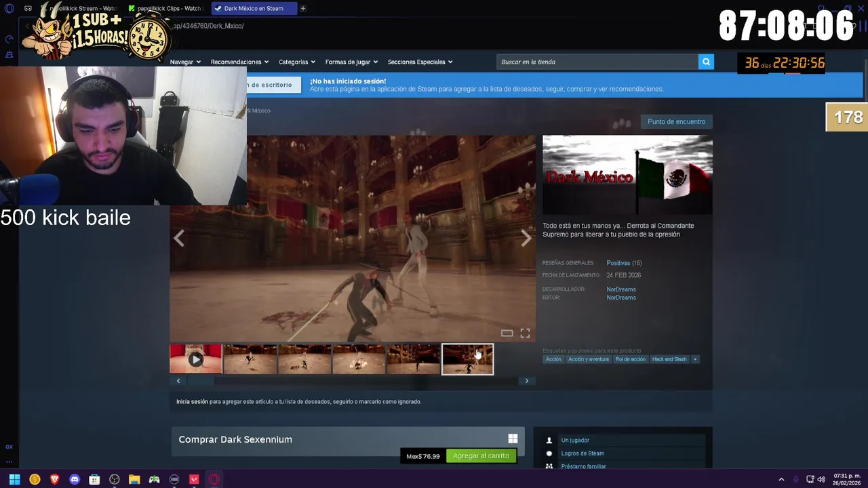Advance to the next screenshot with the right arrow
This screenshot has height=488, width=868.
click(x=526, y=238)
